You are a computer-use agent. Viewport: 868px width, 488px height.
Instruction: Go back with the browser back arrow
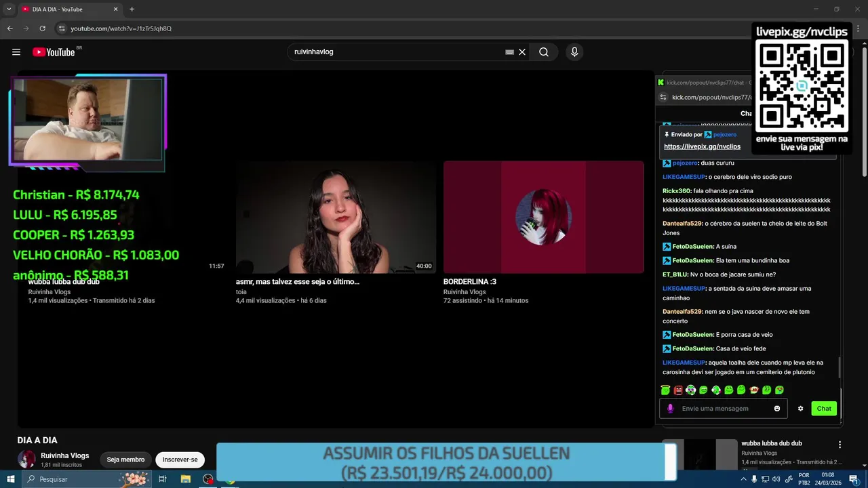tap(10, 28)
